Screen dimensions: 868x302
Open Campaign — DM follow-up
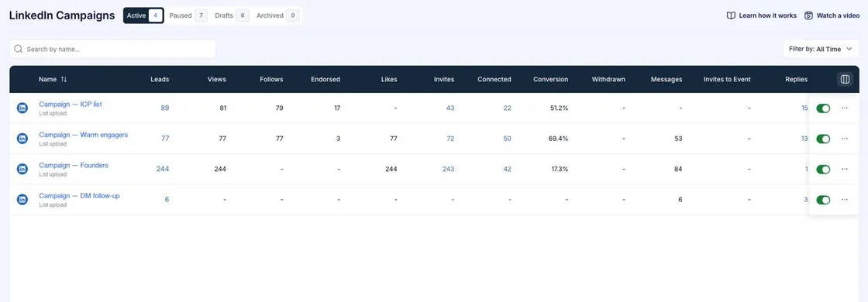(x=79, y=195)
